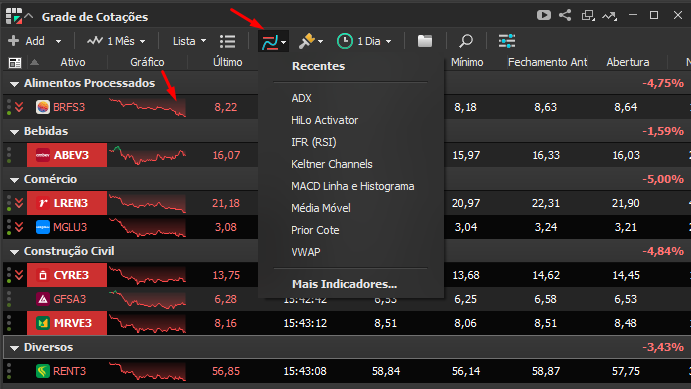Click the clock icon for 1 Dia
Screen dimensions: 691x389
point(345,41)
